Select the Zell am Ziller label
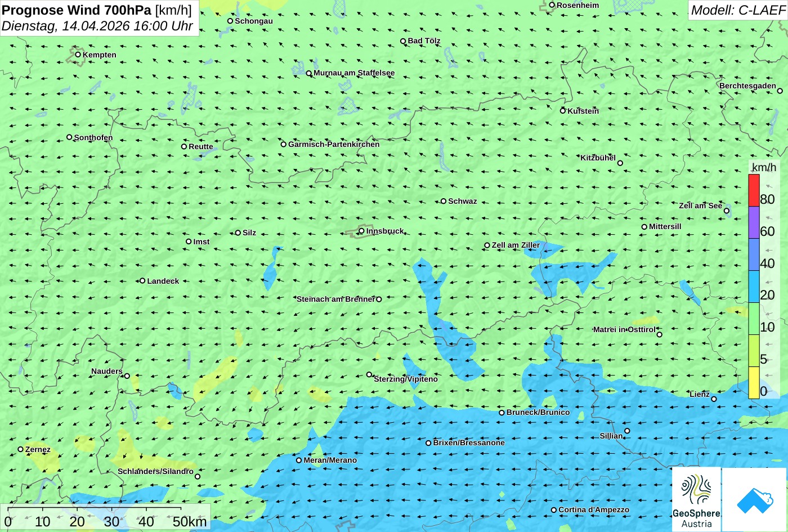Viewport: 788px width, 532px height. tap(516, 245)
